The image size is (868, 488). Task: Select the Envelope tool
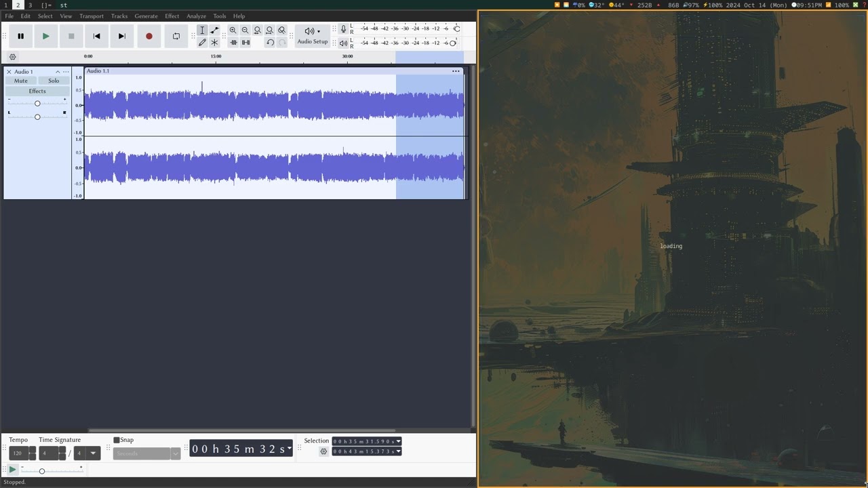click(214, 30)
